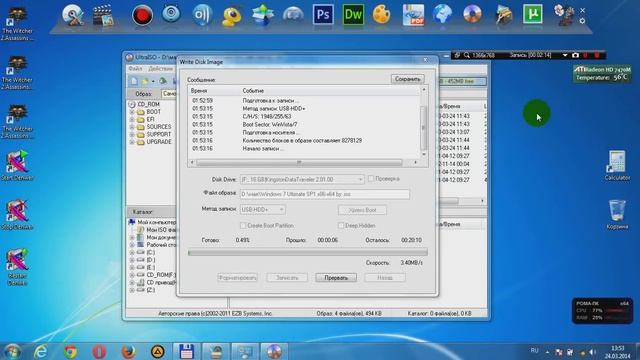Open the Файл menu in UltraISO
Viewport: 640px width, 360px height.
[x=135, y=69]
